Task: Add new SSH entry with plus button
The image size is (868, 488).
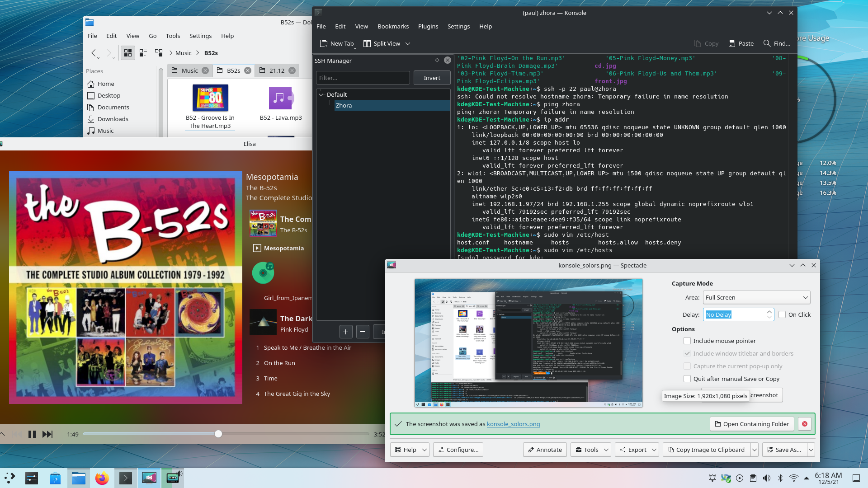Action: (345, 332)
